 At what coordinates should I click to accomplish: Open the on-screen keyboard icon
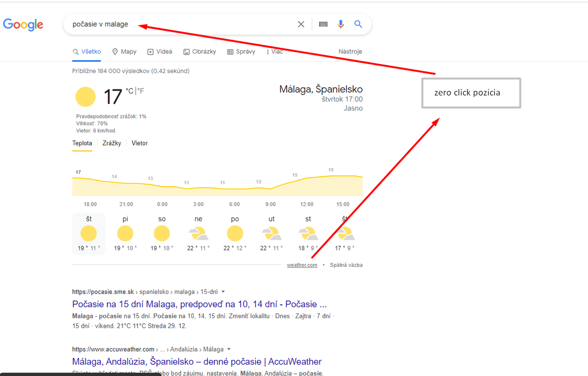[x=323, y=24]
